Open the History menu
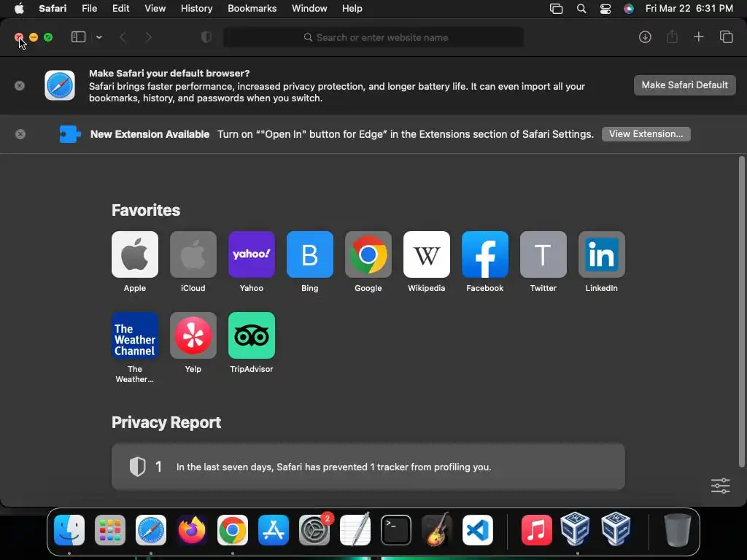747x560 pixels. (x=196, y=8)
